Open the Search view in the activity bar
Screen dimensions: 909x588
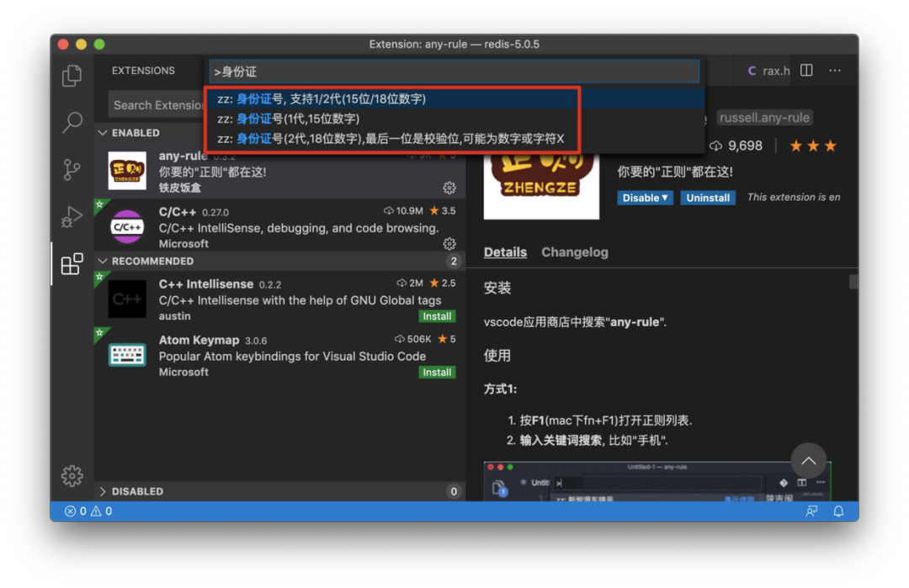point(72,123)
